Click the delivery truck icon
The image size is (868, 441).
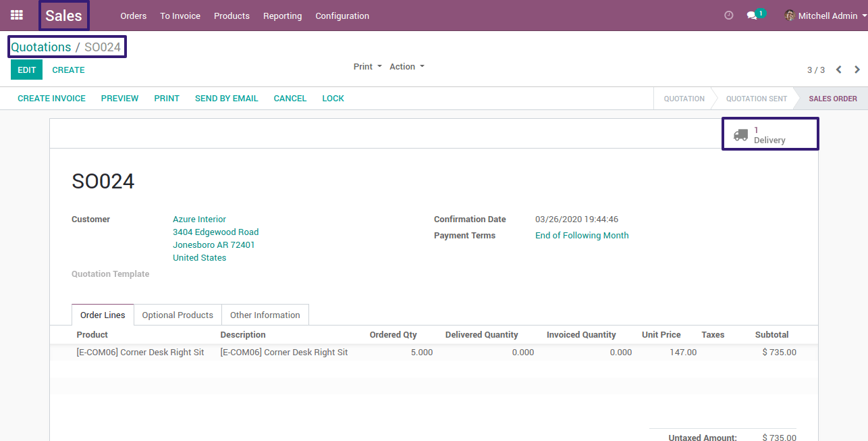[740, 134]
